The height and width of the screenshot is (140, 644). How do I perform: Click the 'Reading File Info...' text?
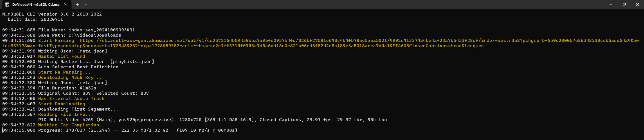click(x=65, y=114)
